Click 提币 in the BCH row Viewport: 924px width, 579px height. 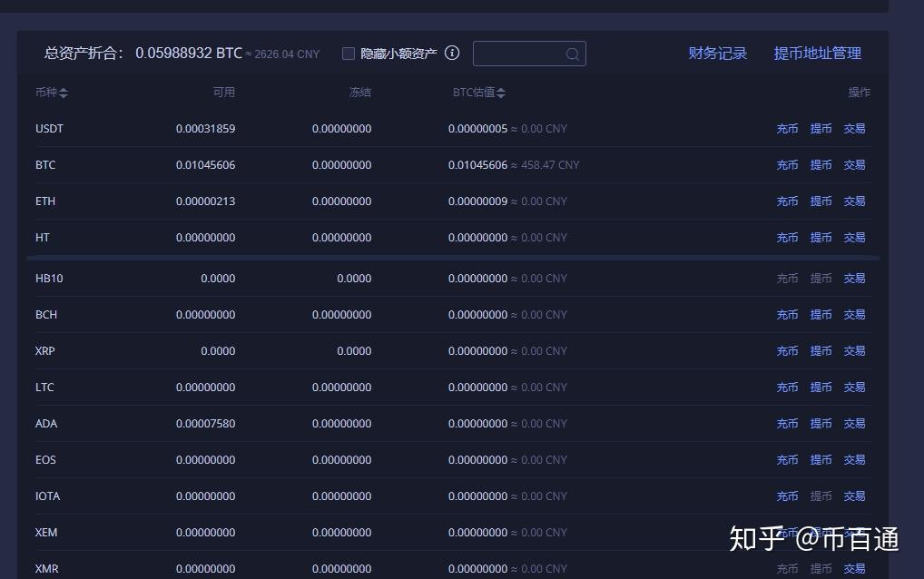point(821,315)
